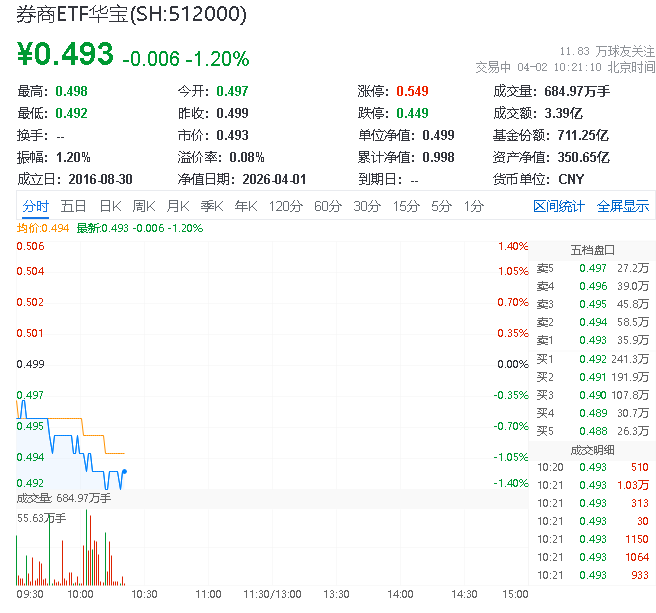Screen dimensions: 656x613
Task: Click the 涨停 value 0.549
Action: click(413, 91)
